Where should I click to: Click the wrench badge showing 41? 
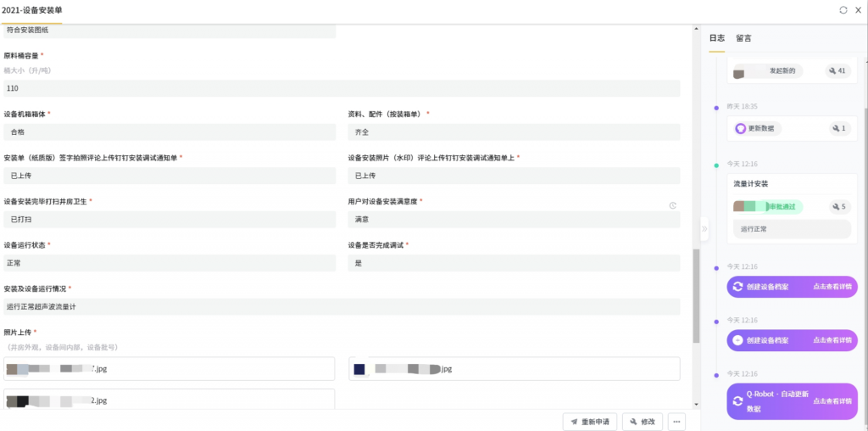click(x=837, y=71)
